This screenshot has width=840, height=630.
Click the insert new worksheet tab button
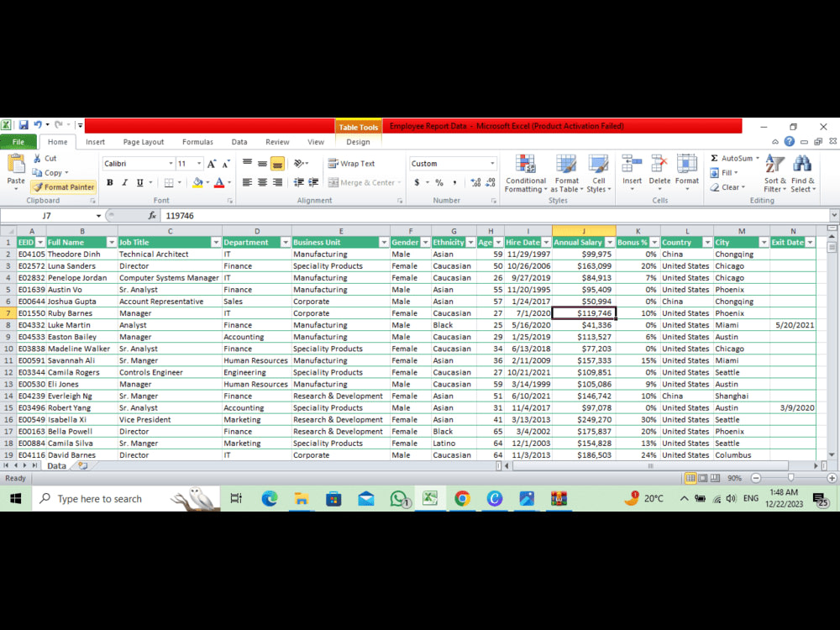tap(83, 466)
